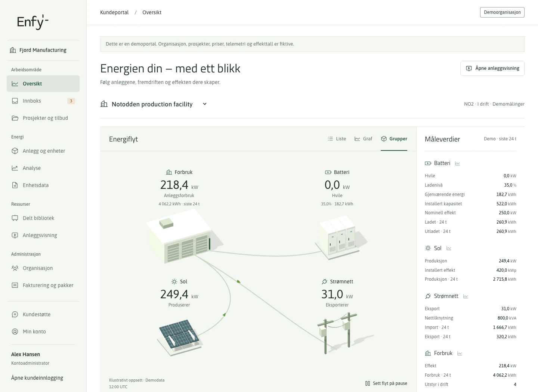Image resolution: width=538 pixels, height=392 pixels.
Task: Click the Prosjekter og tilbud folder icon
Action: click(15, 118)
